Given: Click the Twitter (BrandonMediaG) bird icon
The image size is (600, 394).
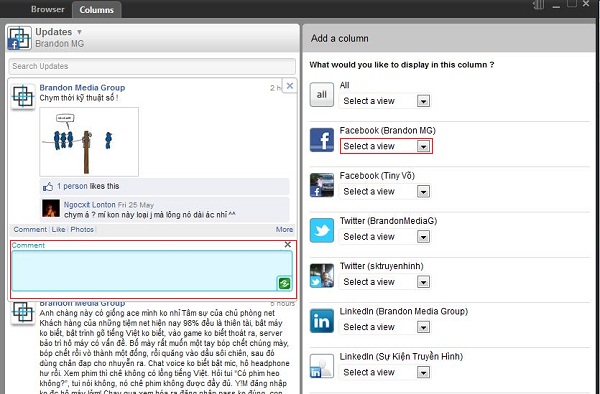Looking at the screenshot, I should [321, 230].
